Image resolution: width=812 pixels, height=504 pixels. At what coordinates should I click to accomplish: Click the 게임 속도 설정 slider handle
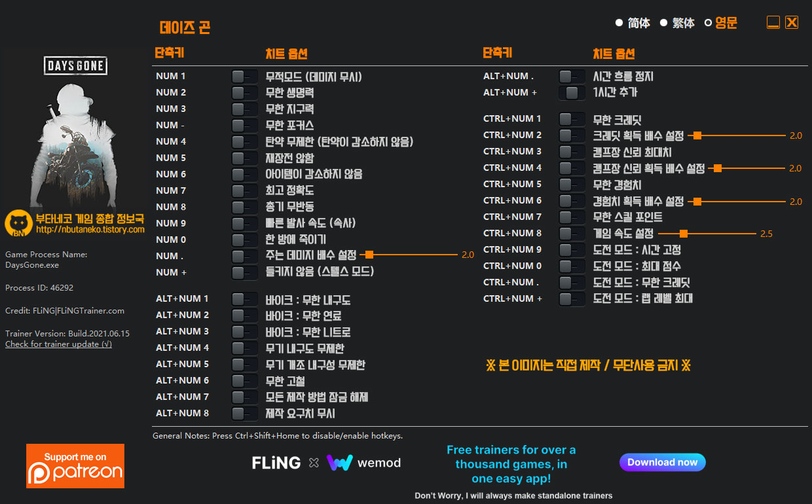coord(684,234)
